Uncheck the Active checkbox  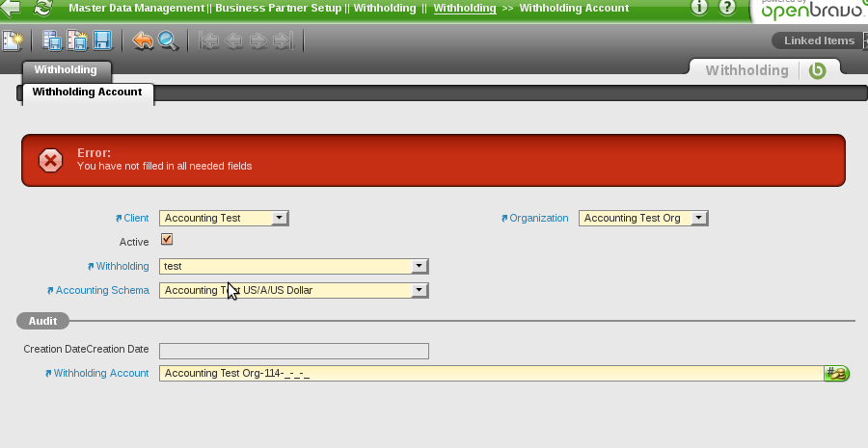point(167,239)
